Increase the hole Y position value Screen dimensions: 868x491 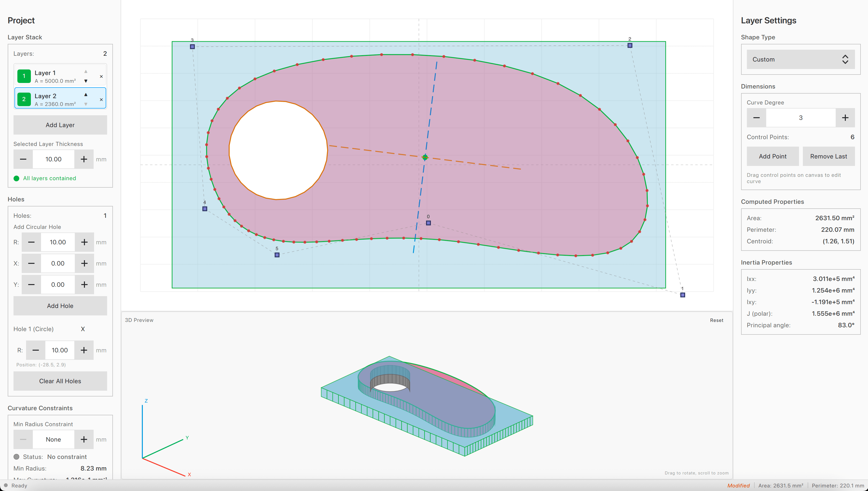coord(84,285)
